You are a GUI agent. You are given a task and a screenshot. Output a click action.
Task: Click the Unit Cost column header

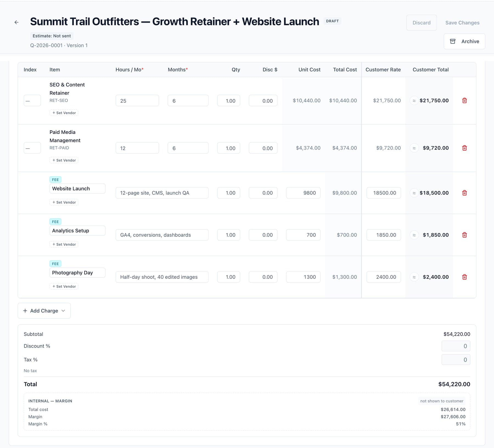point(309,70)
